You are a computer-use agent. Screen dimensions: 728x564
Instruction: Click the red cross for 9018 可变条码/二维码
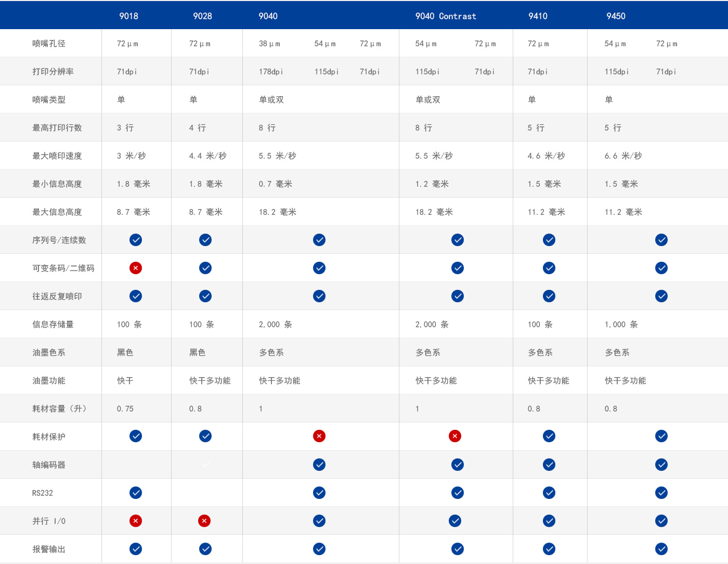coord(136,268)
